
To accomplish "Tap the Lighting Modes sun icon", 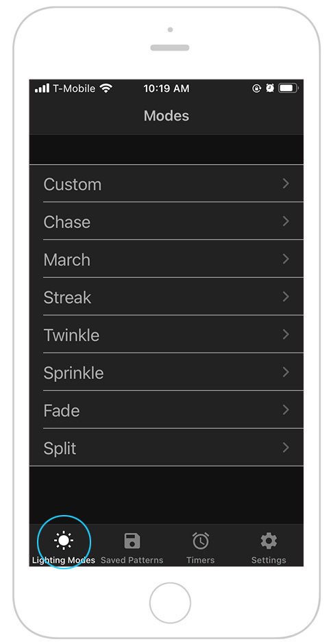I will tap(64, 541).
